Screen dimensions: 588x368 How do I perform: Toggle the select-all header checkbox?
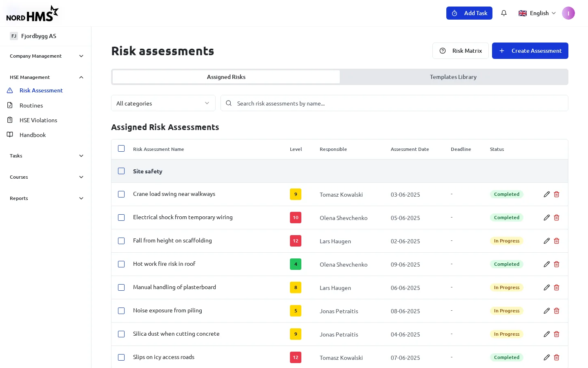point(121,148)
